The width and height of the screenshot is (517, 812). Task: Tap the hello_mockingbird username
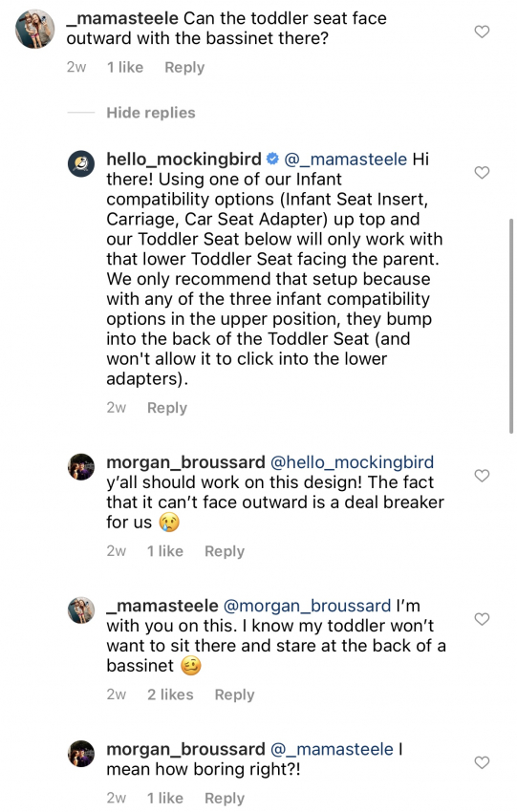pyautogui.click(x=183, y=159)
